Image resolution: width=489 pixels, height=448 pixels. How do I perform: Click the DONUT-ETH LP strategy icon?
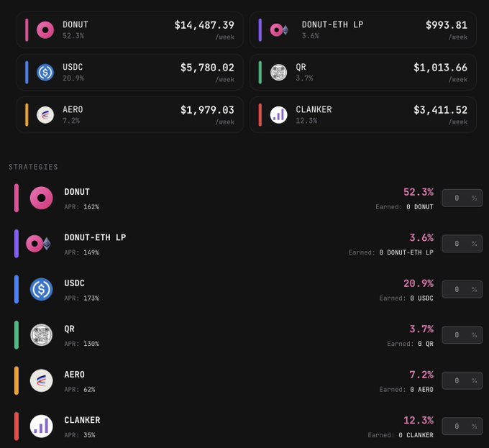click(x=39, y=244)
